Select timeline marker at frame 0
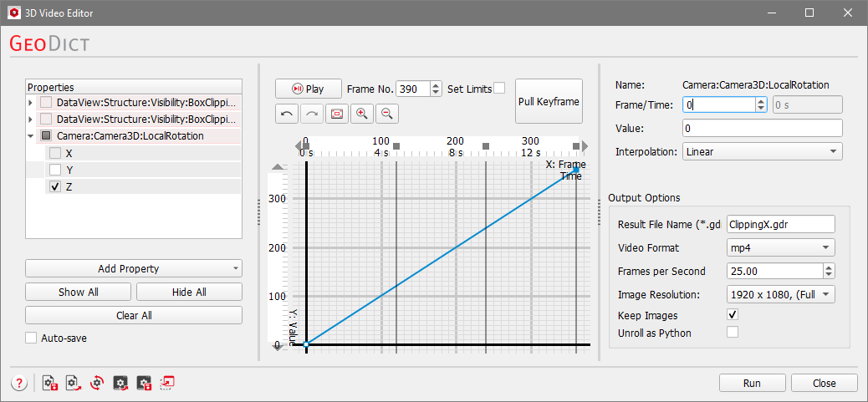This screenshot has width=868, height=402. (x=305, y=146)
